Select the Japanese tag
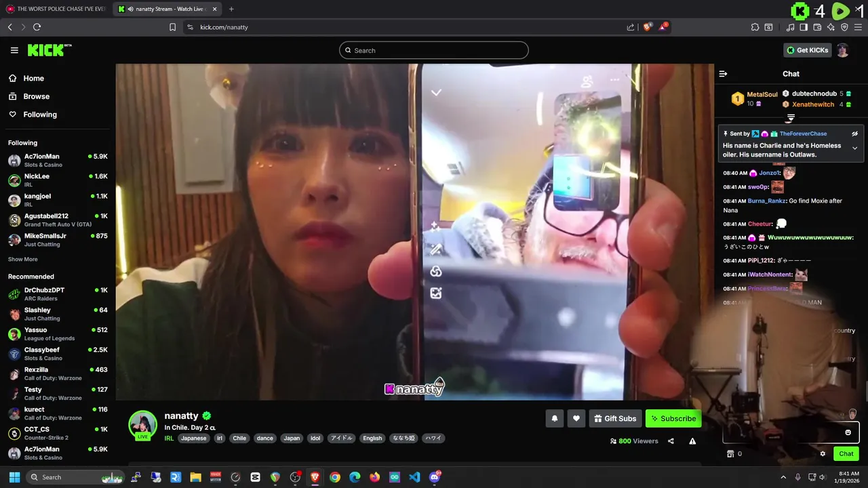Image resolution: width=868 pixels, height=488 pixels. 193,438
